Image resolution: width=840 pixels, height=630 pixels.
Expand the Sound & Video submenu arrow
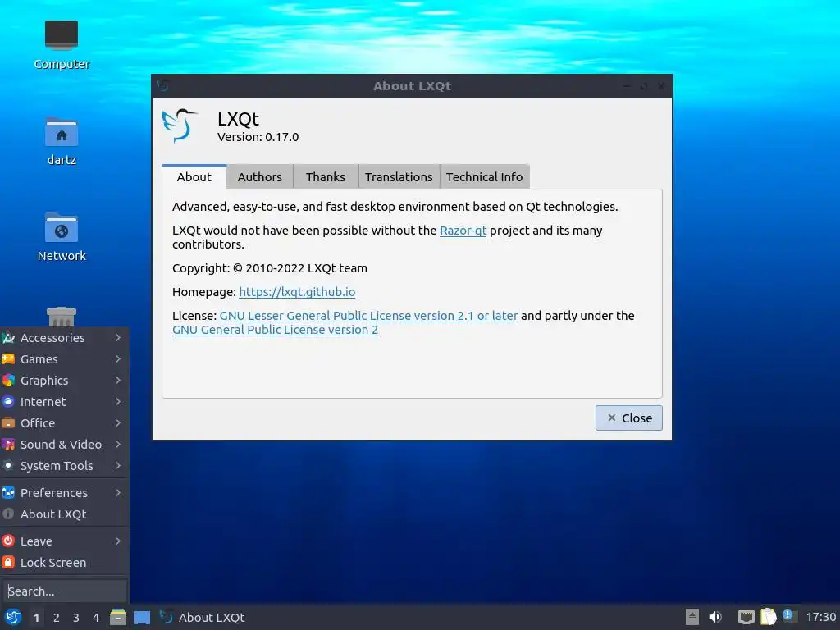[118, 444]
